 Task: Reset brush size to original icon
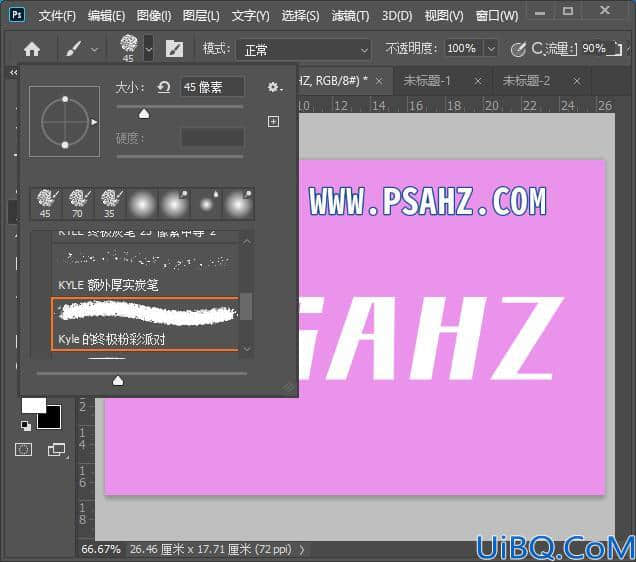point(163,87)
